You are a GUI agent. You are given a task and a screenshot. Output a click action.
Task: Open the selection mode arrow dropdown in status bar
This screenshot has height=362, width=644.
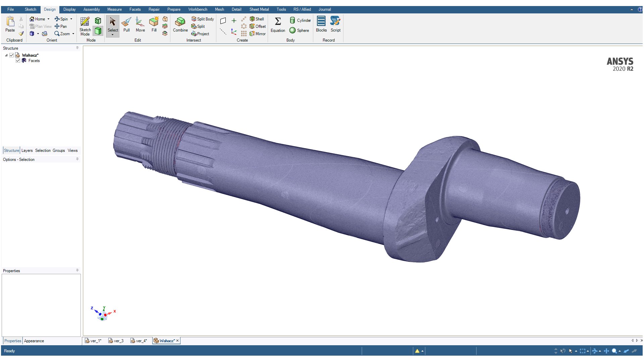576,351
